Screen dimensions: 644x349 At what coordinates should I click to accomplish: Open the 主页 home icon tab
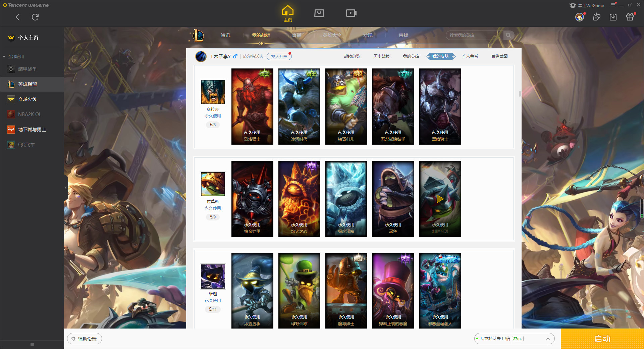tap(288, 14)
